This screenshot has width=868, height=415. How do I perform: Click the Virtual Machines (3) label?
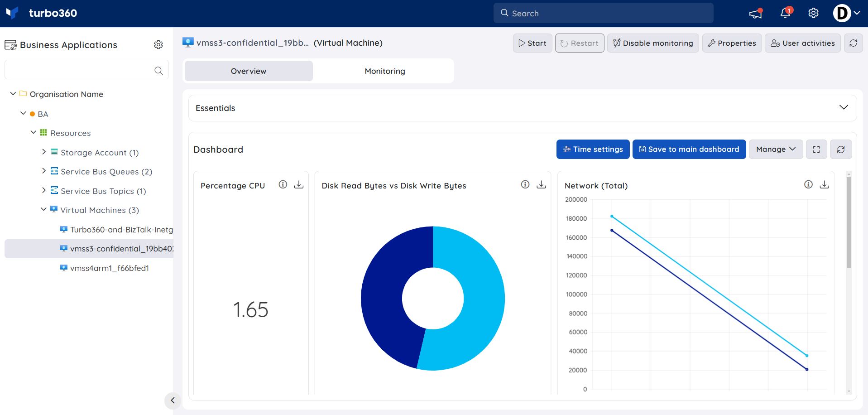tap(100, 210)
